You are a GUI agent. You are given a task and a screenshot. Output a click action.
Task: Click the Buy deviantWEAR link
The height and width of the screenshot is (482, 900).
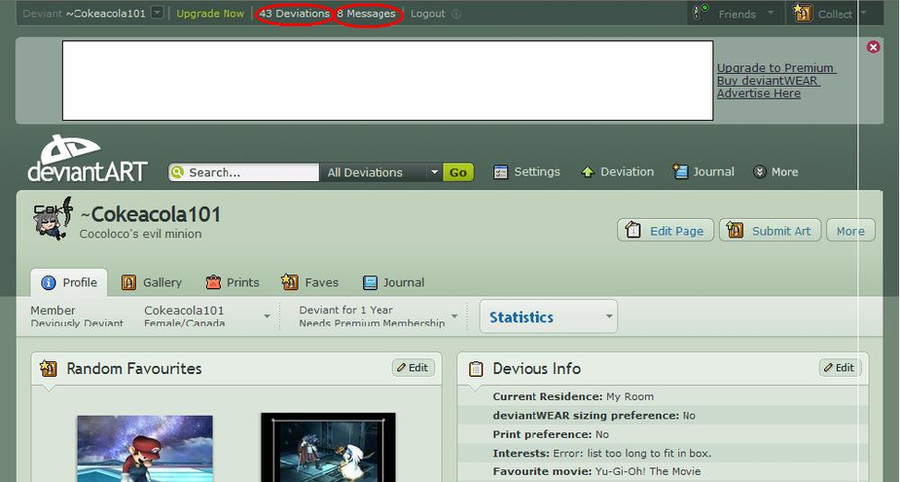tap(767, 80)
